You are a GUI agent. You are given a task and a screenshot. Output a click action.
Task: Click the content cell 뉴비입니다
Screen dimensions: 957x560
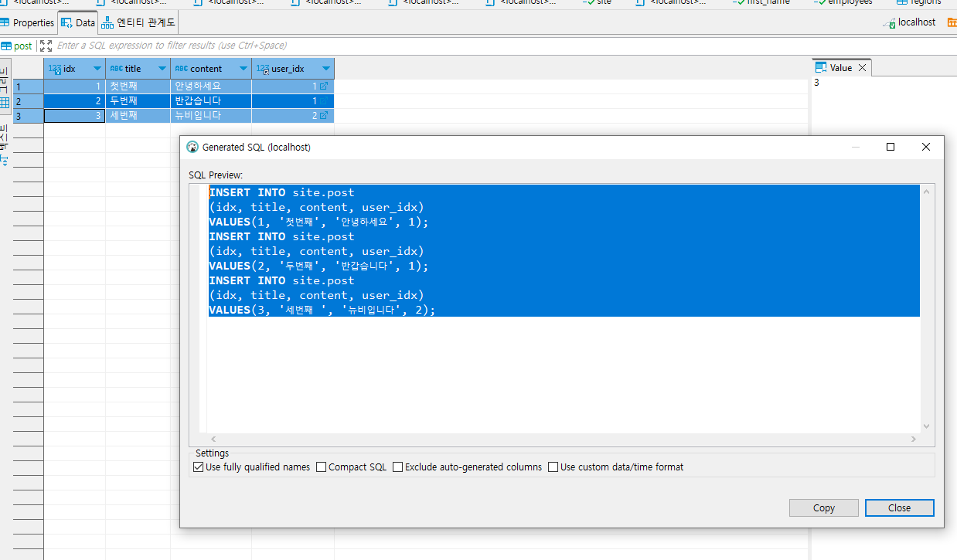[211, 116]
